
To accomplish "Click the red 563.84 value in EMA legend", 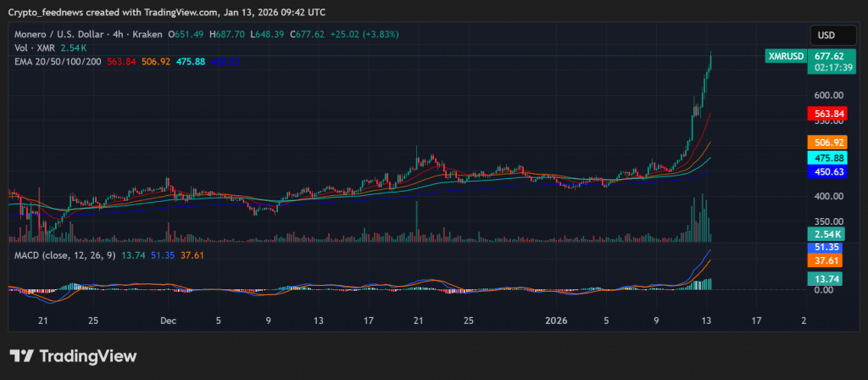I will point(120,61).
